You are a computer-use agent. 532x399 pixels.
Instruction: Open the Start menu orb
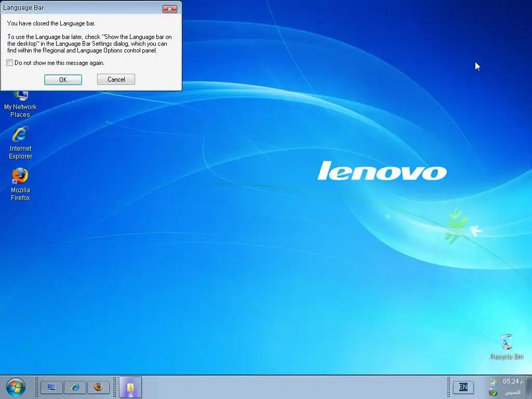click(x=16, y=388)
